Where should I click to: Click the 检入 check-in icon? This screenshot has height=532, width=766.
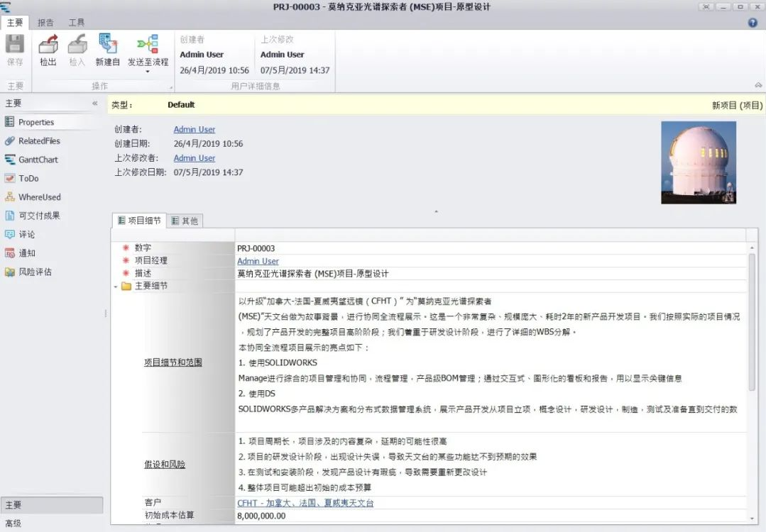pos(77,45)
